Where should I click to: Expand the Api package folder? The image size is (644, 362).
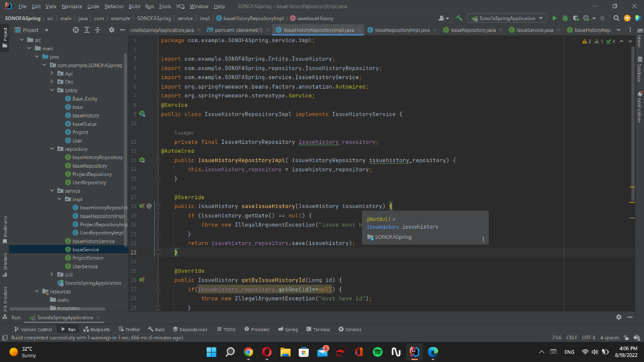point(53,74)
